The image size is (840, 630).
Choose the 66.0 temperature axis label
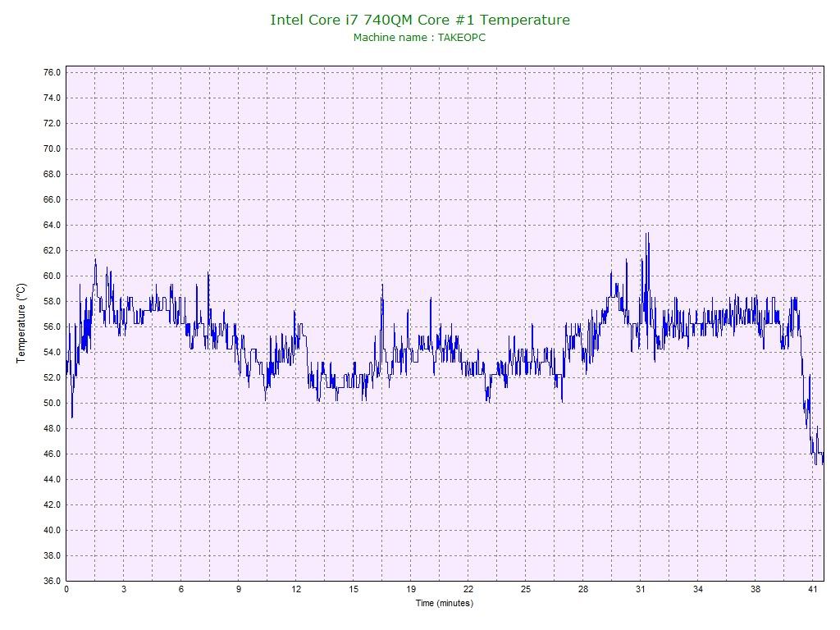[x=52, y=200]
